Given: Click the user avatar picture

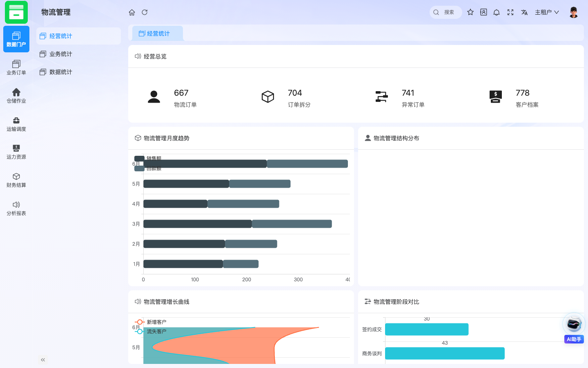Looking at the screenshot, I should pyautogui.click(x=574, y=12).
